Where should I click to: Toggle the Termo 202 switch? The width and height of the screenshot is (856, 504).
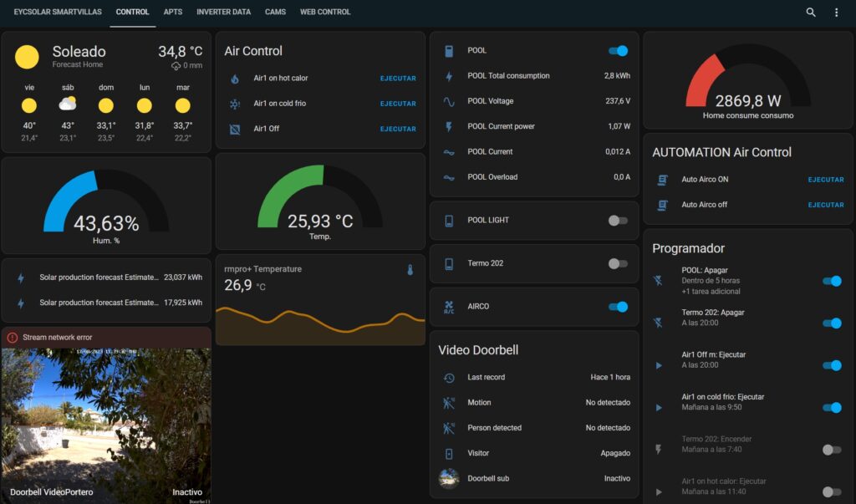(x=618, y=264)
